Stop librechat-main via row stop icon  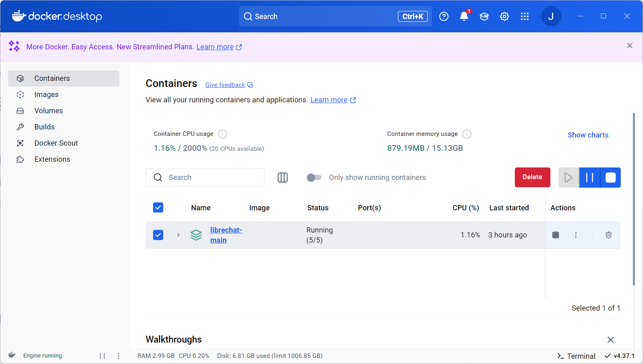pos(556,235)
